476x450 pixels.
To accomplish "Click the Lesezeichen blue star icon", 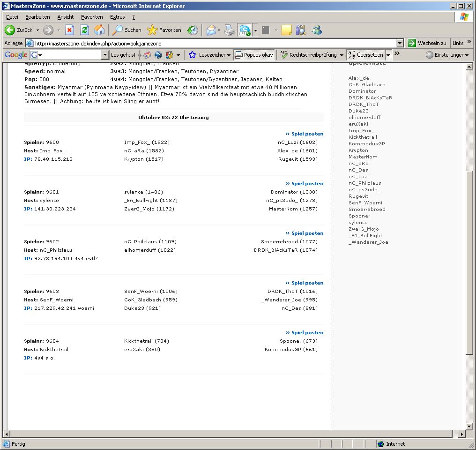I will coord(192,55).
